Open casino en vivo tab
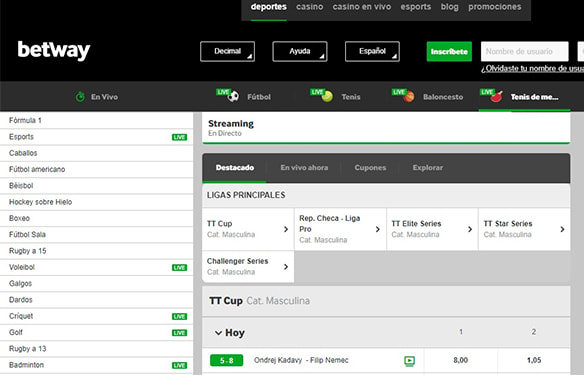The width and height of the screenshot is (584, 375). [362, 7]
